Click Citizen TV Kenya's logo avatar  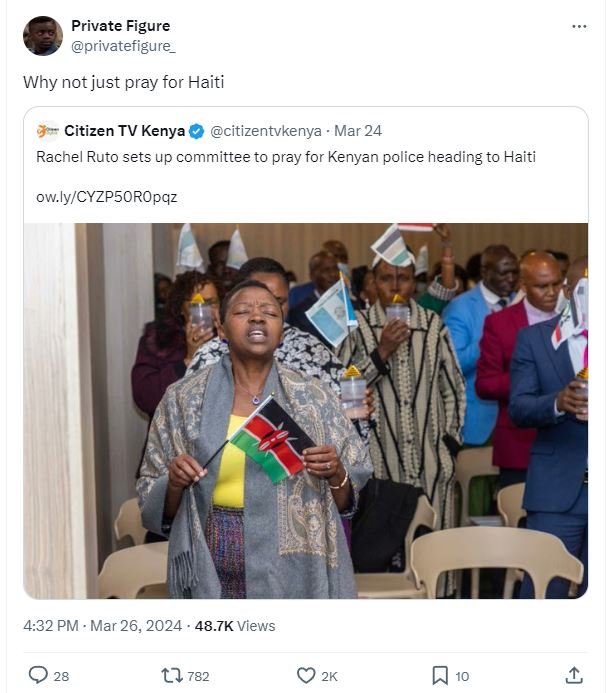[47, 131]
